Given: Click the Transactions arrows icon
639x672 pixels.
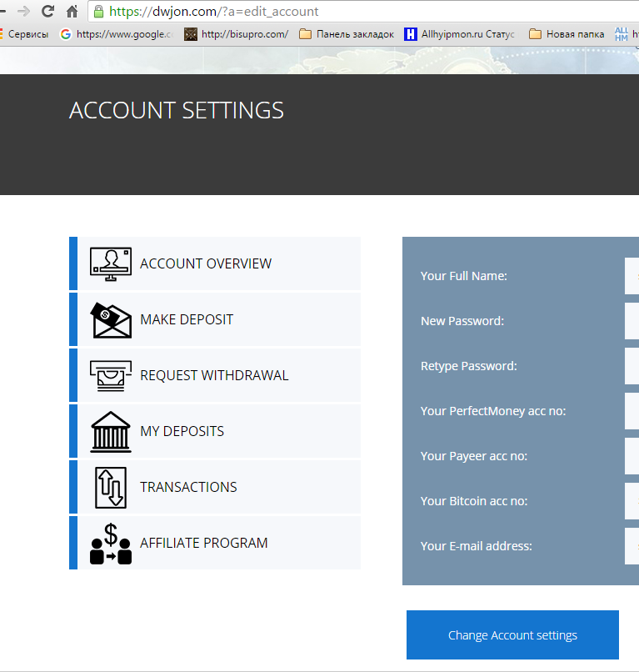Looking at the screenshot, I should coord(111,488).
